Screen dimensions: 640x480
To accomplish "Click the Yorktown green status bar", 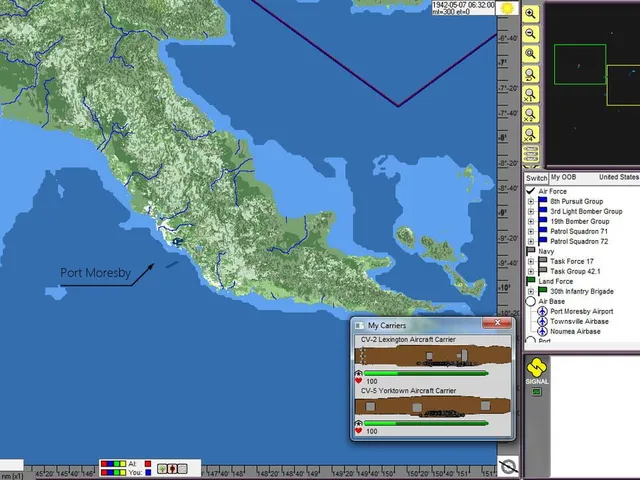I will (426, 423).
